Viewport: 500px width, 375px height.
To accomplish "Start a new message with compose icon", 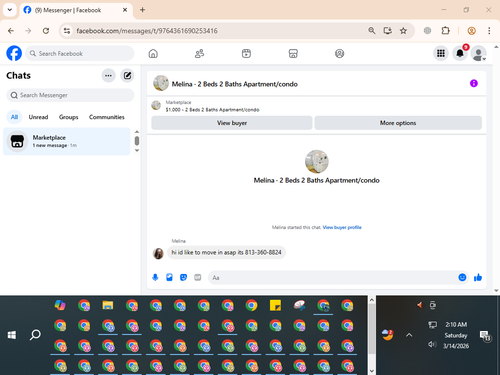I will click(127, 76).
